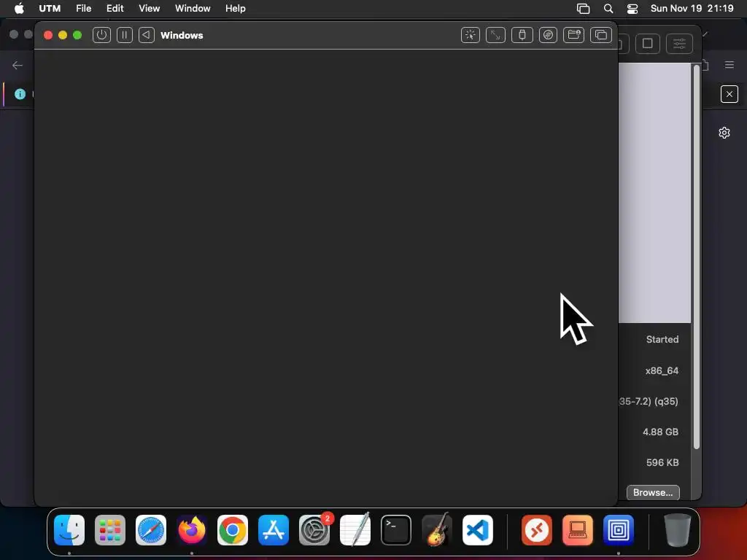747x560 pixels.
Task: Launch Safari from the Dock
Action: [x=151, y=530]
